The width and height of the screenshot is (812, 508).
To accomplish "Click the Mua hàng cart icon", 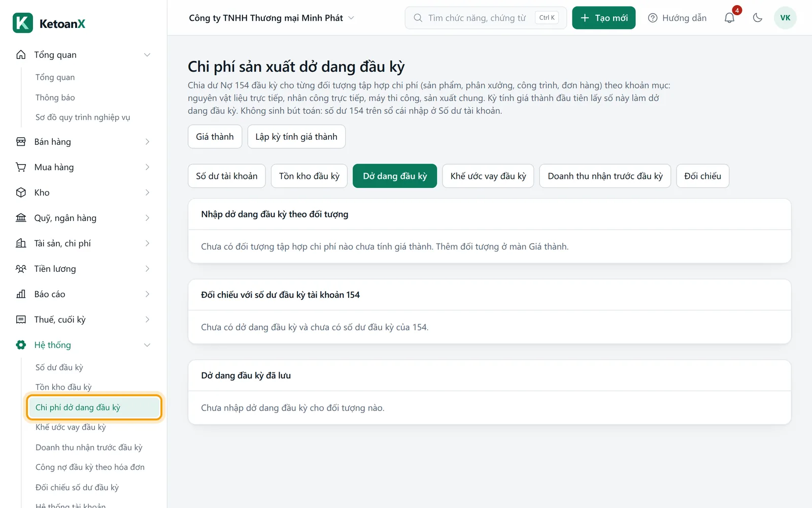I will click(x=21, y=167).
